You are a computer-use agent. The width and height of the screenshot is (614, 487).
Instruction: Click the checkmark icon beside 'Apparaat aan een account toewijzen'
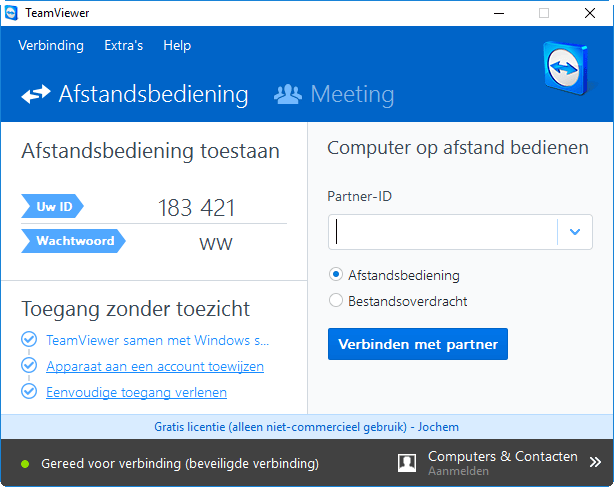[x=29, y=366]
